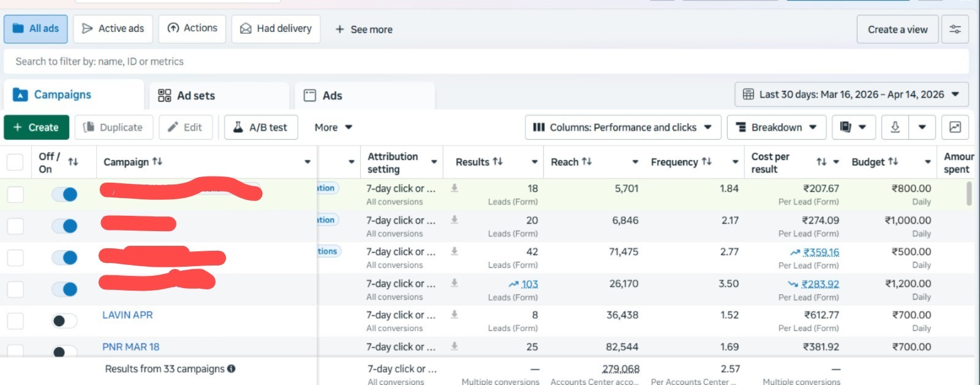Click the Duplicate button

point(113,127)
